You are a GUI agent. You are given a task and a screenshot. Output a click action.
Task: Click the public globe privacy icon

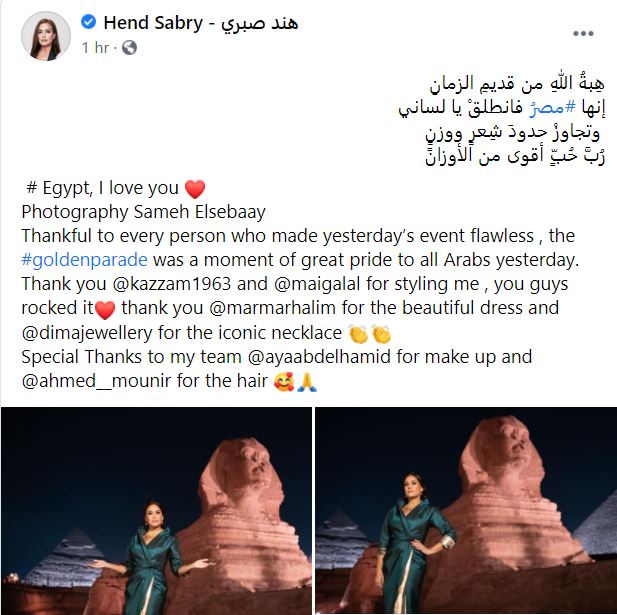(x=129, y=48)
